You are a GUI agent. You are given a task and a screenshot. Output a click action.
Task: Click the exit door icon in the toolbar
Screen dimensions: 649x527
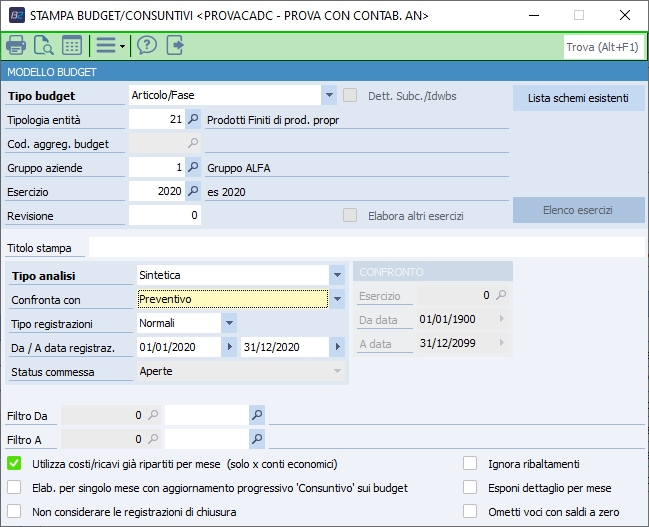176,45
